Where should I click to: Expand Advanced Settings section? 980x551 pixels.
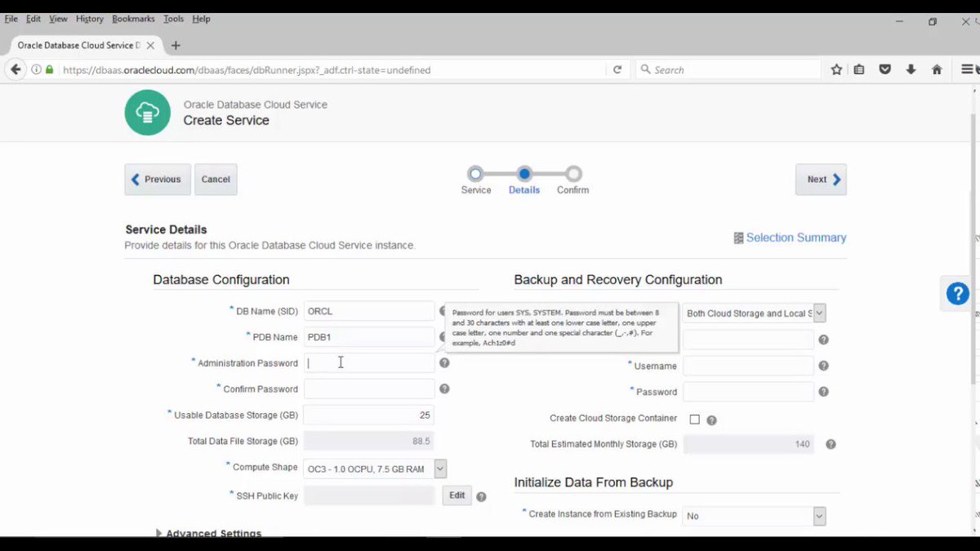(x=159, y=533)
